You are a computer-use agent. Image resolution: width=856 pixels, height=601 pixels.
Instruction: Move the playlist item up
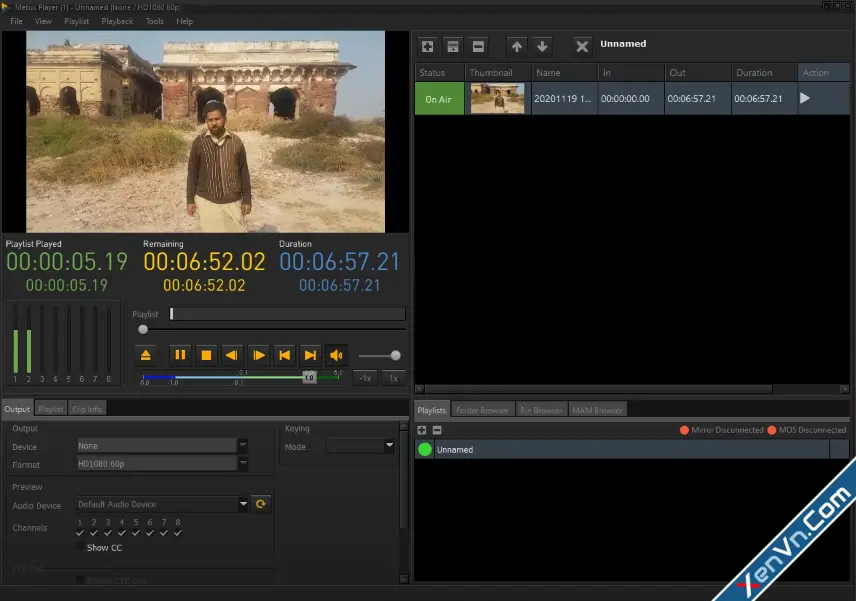coord(516,46)
